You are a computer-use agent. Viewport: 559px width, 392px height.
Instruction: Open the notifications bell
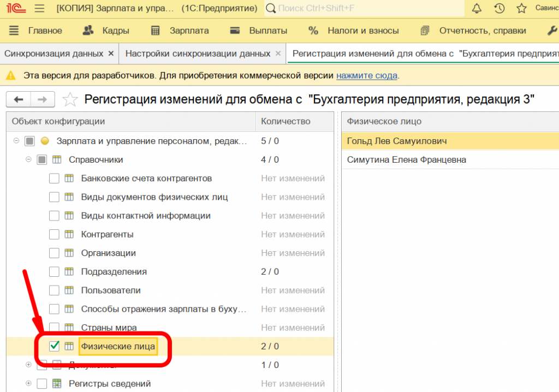(477, 8)
